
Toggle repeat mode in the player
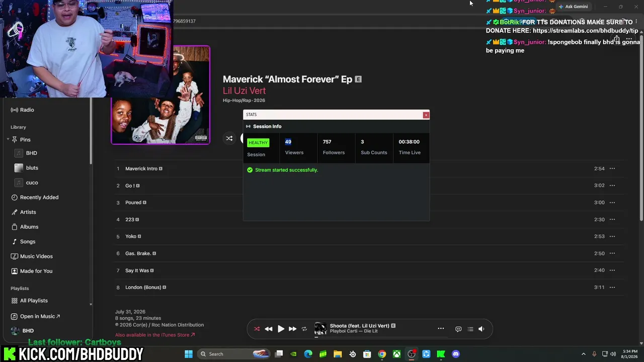(304, 329)
